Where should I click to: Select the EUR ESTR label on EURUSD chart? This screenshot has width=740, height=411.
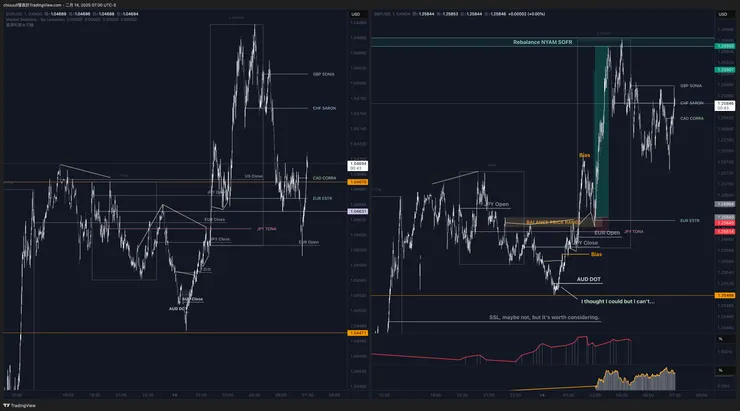click(322, 198)
